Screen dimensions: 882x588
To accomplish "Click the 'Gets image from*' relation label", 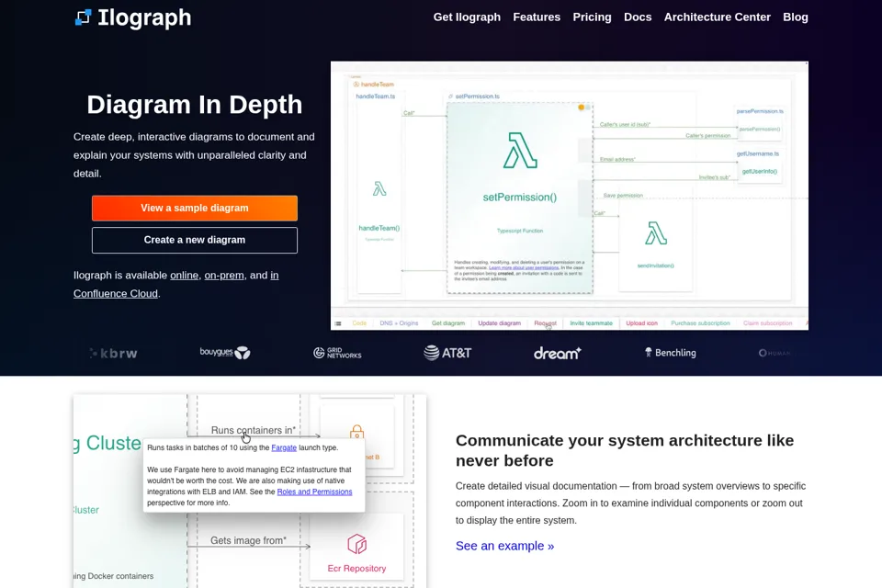I will [248, 541].
